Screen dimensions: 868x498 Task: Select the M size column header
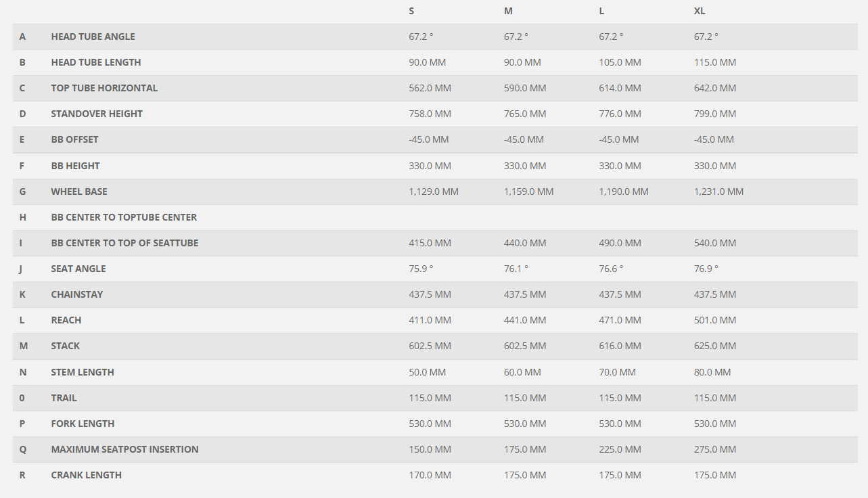508,11
